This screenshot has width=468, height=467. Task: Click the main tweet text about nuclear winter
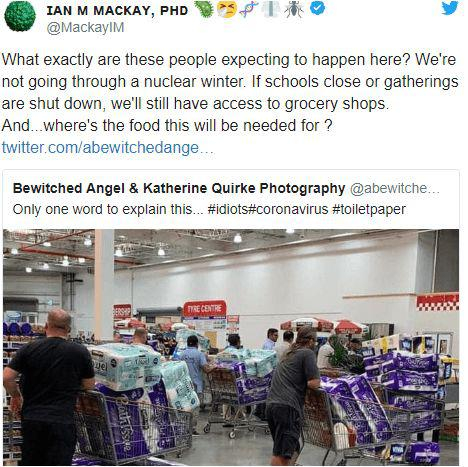230,93
